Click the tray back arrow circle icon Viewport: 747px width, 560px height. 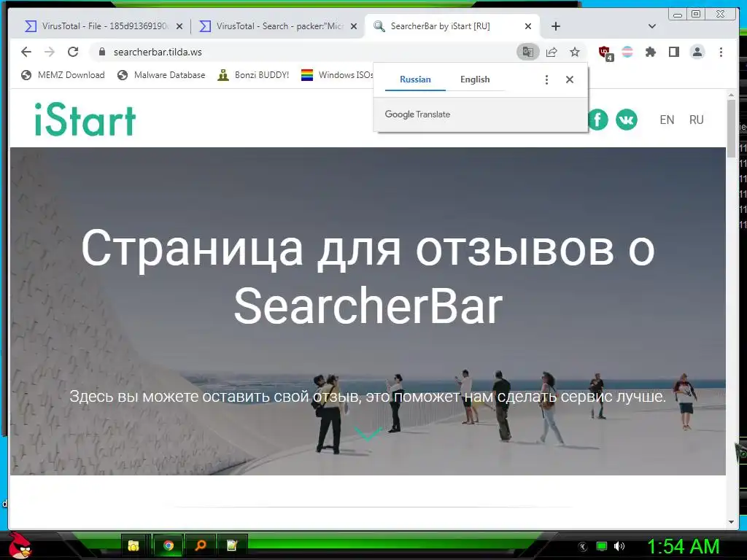pos(583,547)
